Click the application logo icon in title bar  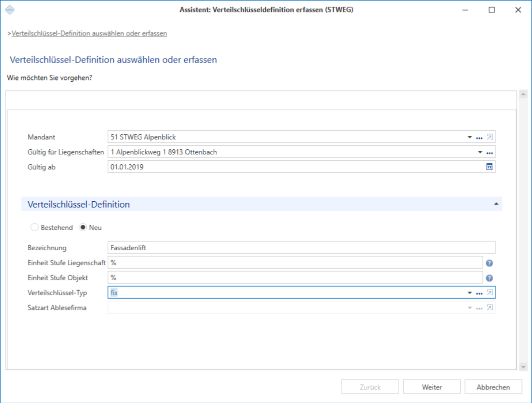(x=10, y=9)
